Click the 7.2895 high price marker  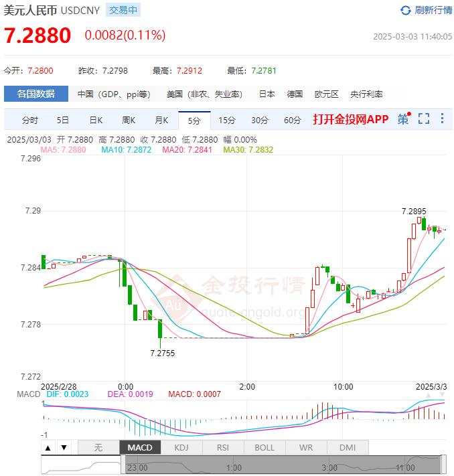[x=414, y=212]
